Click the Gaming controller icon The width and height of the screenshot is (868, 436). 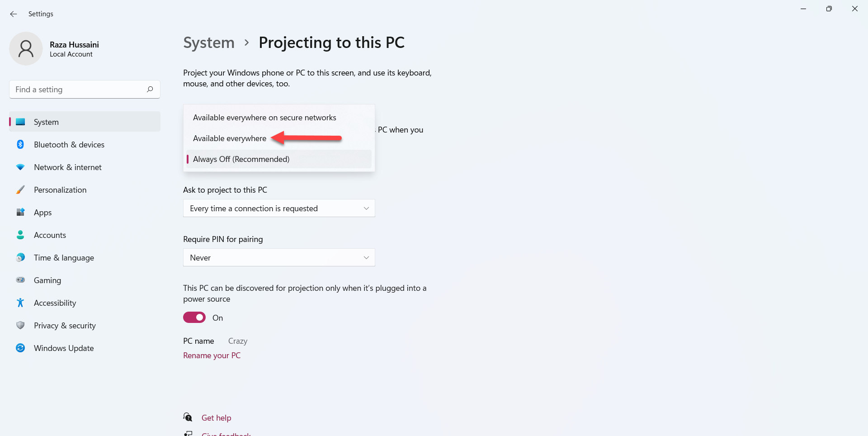pyautogui.click(x=20, y=280)
